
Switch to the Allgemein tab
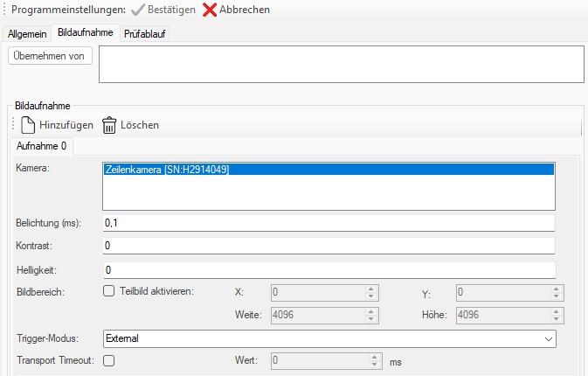pos(25,33)
